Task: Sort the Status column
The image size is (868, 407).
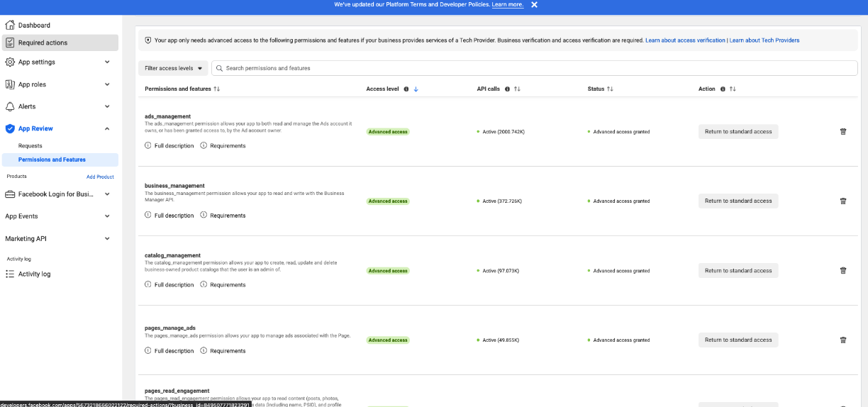Action: pyautogui.click(x=610, y=89)
